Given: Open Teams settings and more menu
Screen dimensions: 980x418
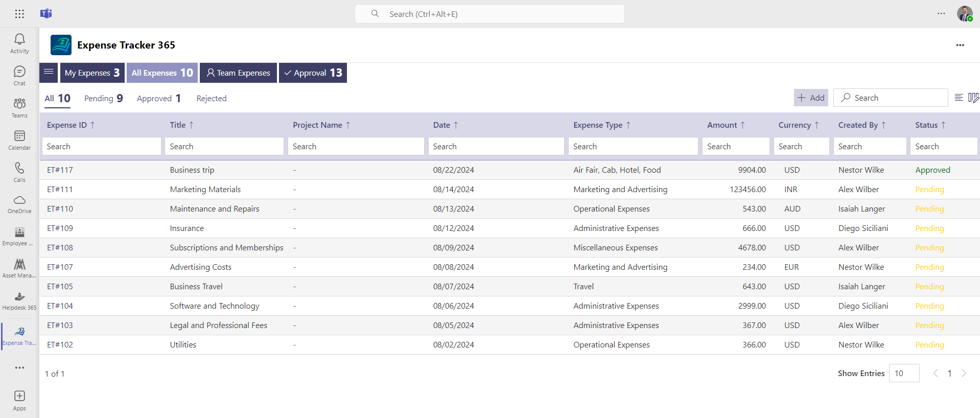Looking at the screenshot, I should point(941,13).
